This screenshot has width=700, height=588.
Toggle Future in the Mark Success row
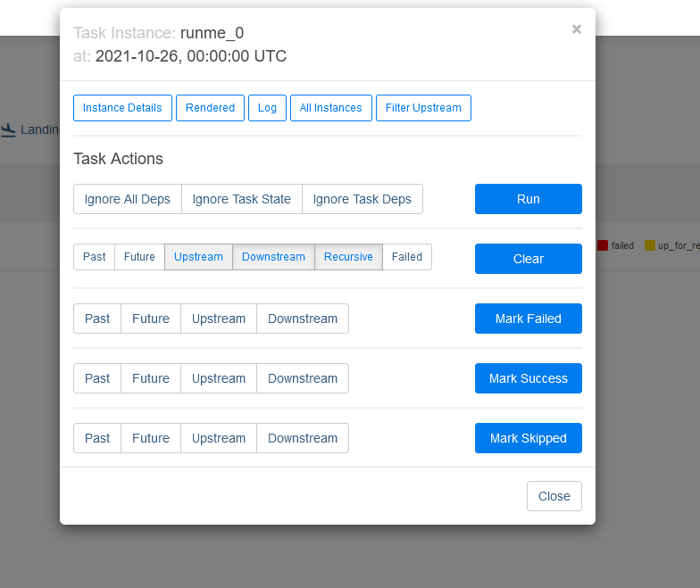(150, 378)
